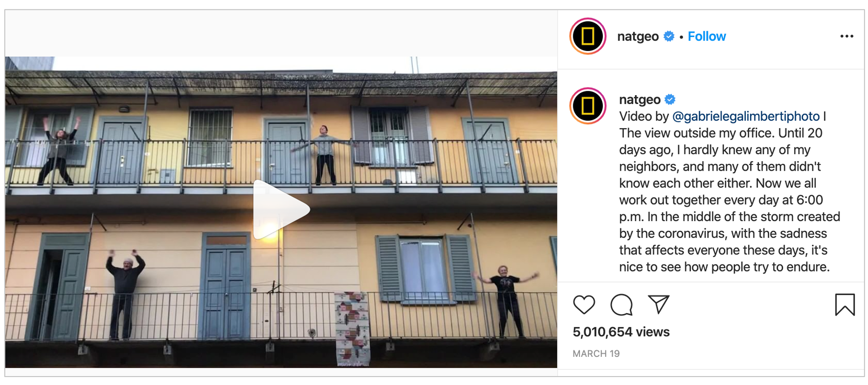Click the verified badge in the caption
868x385 pixels.
pos(670,99)
